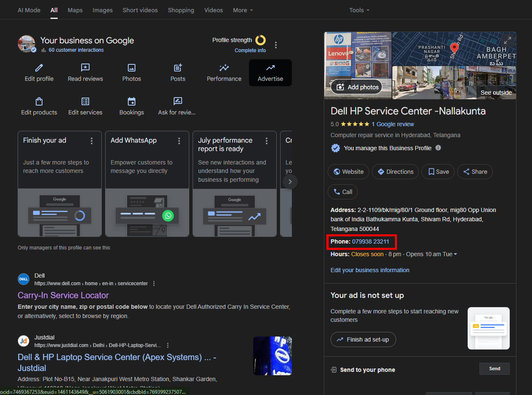Expand the map image in the knowledge panel
532x395 pixels.
(x=508, y=40)
